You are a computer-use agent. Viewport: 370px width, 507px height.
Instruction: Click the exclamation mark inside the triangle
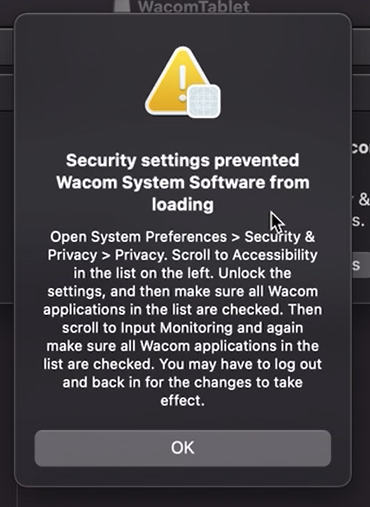click(182, 83)
